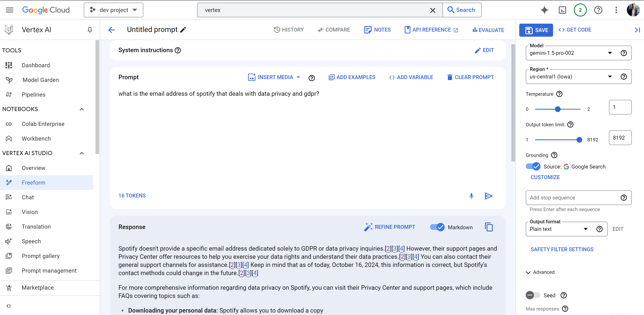Collapse the right settings panel icon

tap(637, 30)
